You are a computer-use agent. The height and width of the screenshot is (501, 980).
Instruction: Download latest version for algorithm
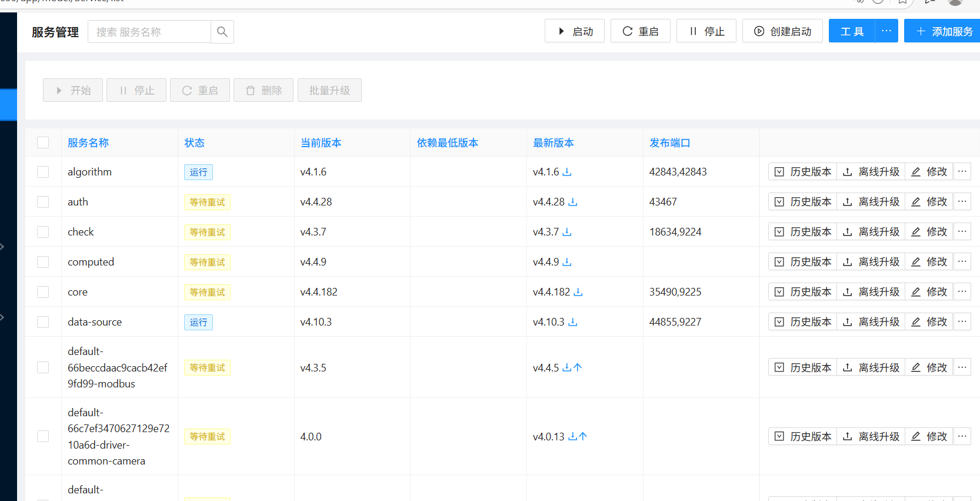tap(567, 172)
